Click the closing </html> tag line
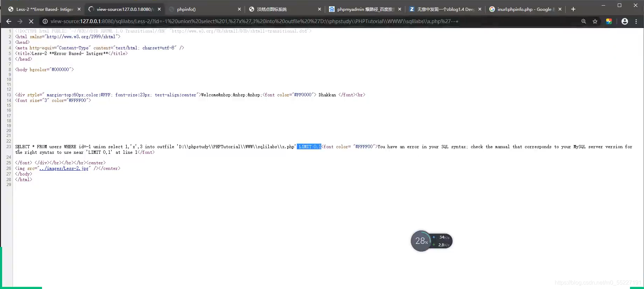Image resolution: width=644 pixels, height=289 pixels. click(23, 180)
